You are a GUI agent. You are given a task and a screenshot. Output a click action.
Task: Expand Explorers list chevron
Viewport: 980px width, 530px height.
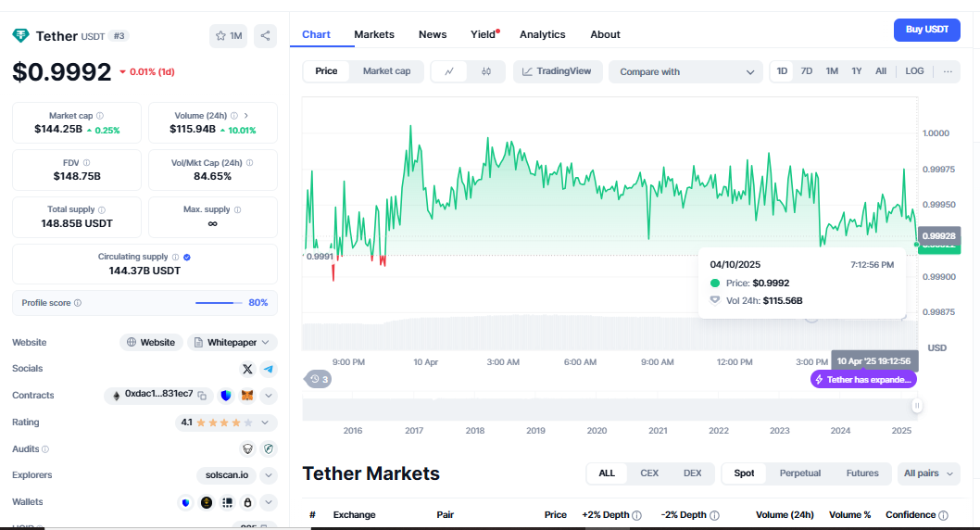pyautogui.click(x=268, y=475)
